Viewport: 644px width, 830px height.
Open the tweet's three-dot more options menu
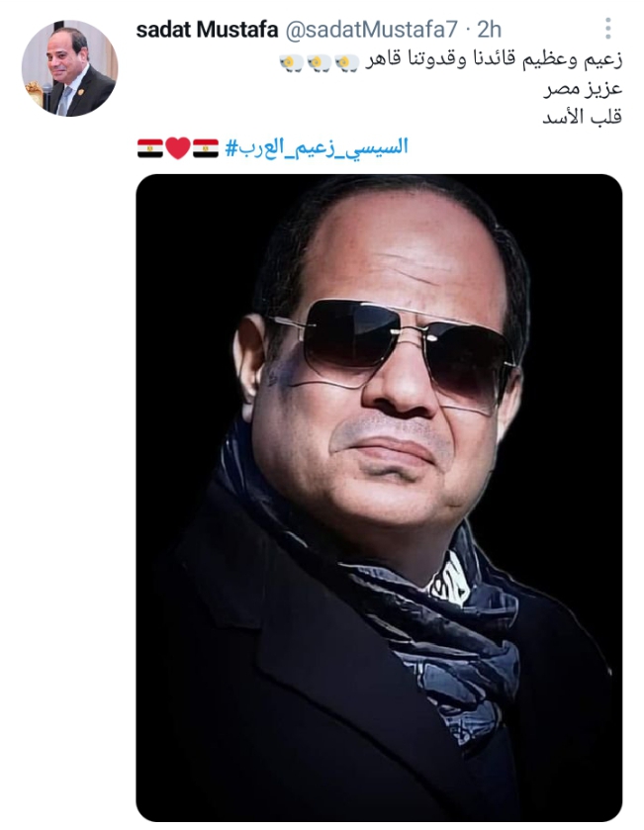(608, 29)
